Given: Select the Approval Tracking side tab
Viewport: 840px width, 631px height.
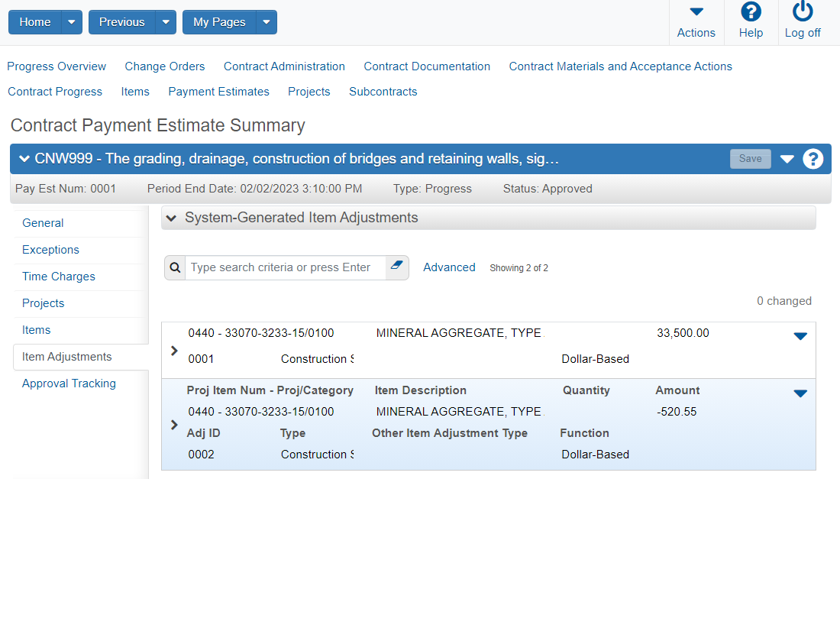Looking at the screenshot, I should click(69, 383).
